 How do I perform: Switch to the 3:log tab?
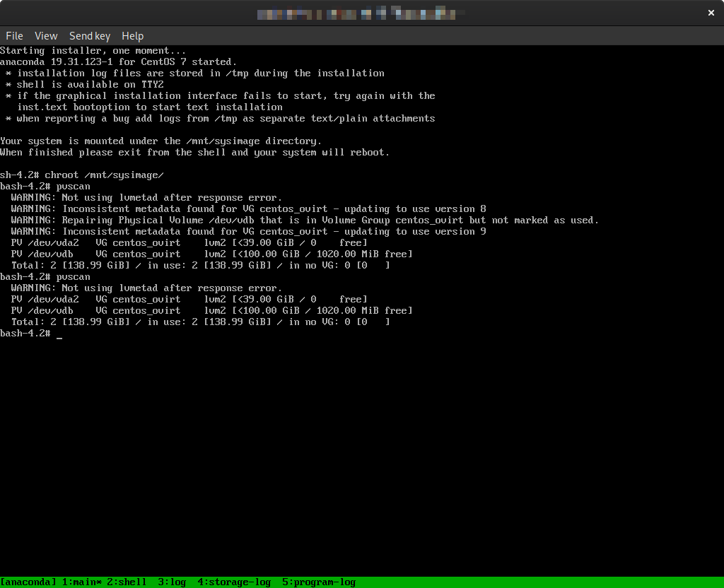pos(172,582)
